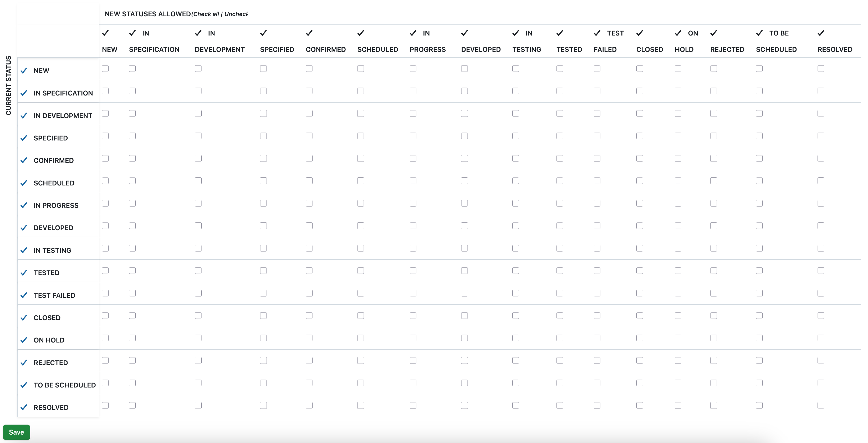Screen dimensions: 868x443
Task: Click the checkmark icon beside CONFIRMED row
Action: (24, 160)
